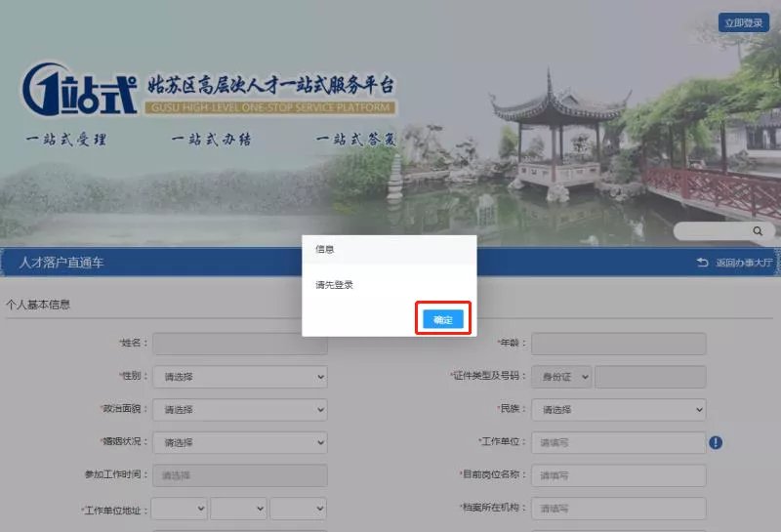The image size is (781, 532).
Task: Click the 人才落户直通车 header title
Action: pos(62,262)
